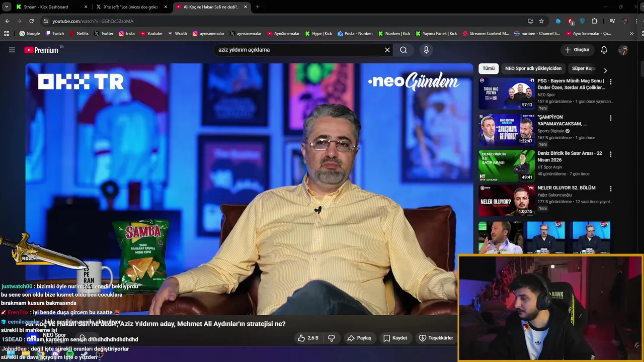Share the video with Paylaş
The height and width of the screenshot is (362, 644).
click(359, 338)
